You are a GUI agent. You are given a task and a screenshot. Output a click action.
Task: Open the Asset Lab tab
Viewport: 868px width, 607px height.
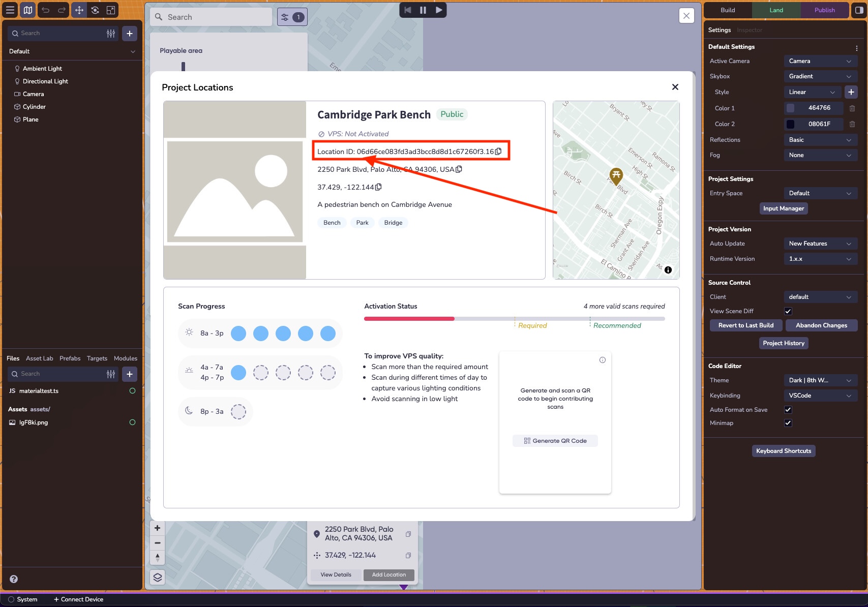click(x=40, y=358)
